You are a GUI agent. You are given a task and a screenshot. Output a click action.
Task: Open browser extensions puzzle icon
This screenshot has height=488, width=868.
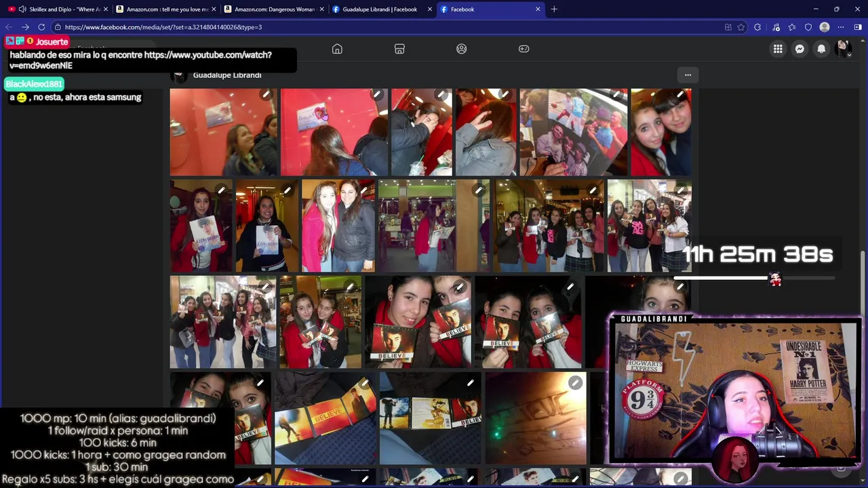pyautogui.click(x=757, y=27)
